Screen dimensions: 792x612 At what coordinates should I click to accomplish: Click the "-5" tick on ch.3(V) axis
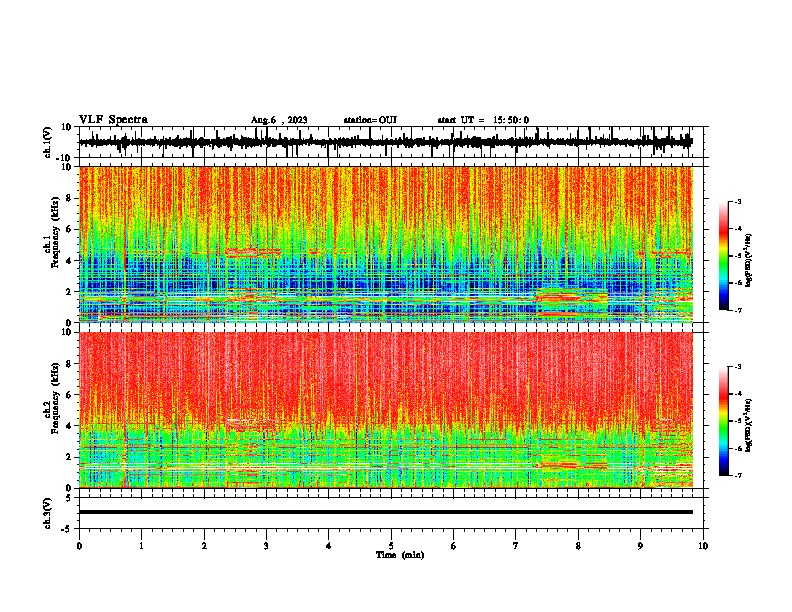[x=67, y=529]
